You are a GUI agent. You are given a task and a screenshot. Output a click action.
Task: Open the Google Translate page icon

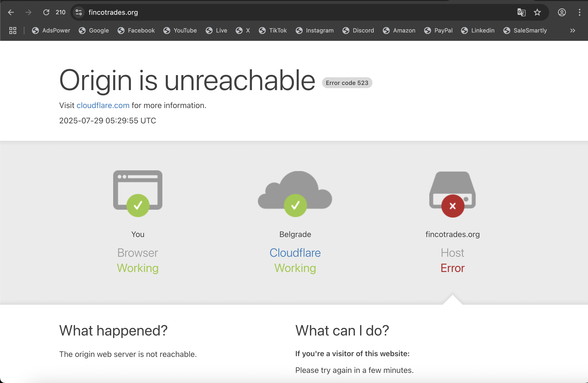521,12
